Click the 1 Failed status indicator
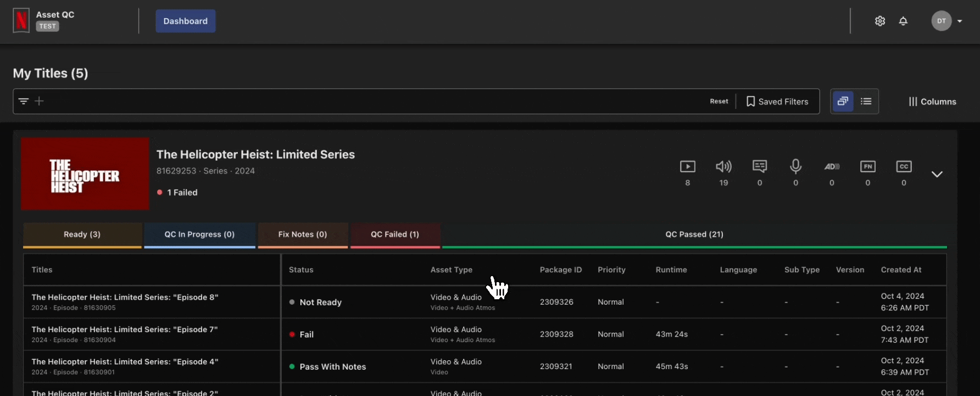 pyautogui.click(x=177, y=193)
